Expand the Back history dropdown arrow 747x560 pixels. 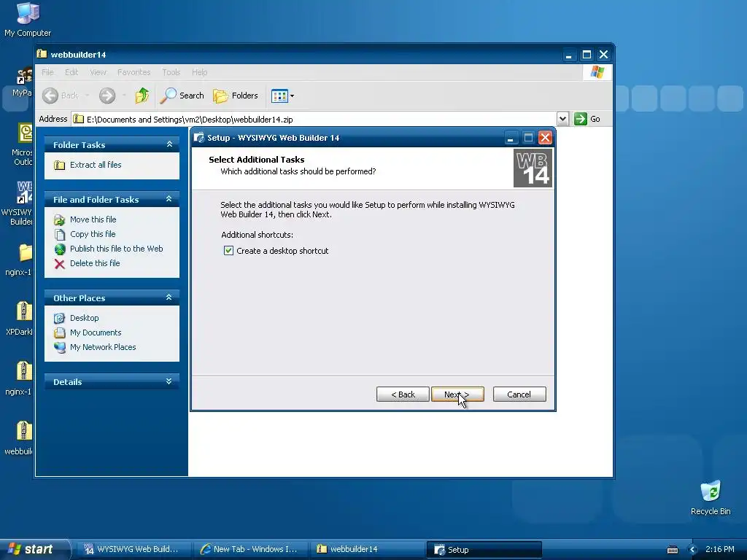pyautogui.click(x=88, y=96)
